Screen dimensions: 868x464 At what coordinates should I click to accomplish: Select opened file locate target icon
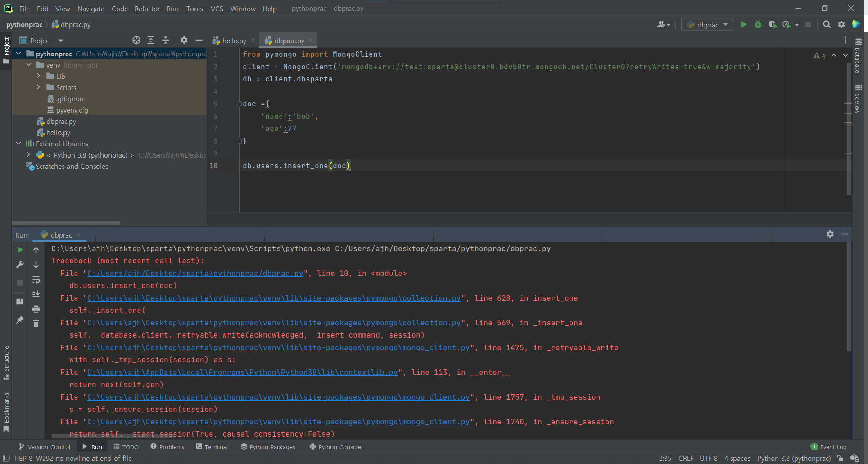pos(136,41)
